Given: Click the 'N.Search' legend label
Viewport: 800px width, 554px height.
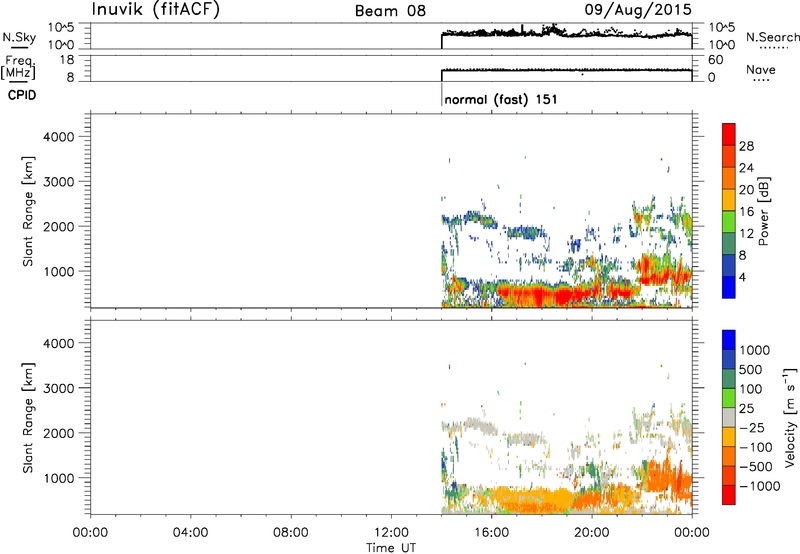Looking at the screenshot, I should pyautogui.click(x=772, y=37).
